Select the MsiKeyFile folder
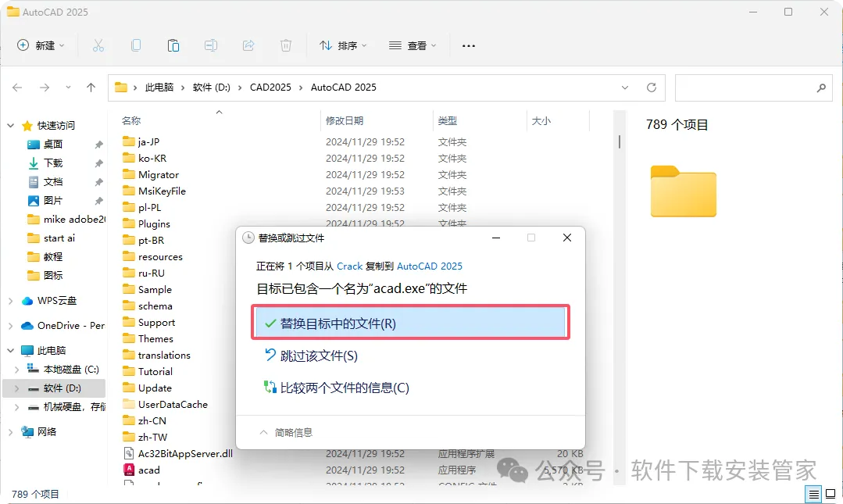843x504 pixels. (162, 191)
